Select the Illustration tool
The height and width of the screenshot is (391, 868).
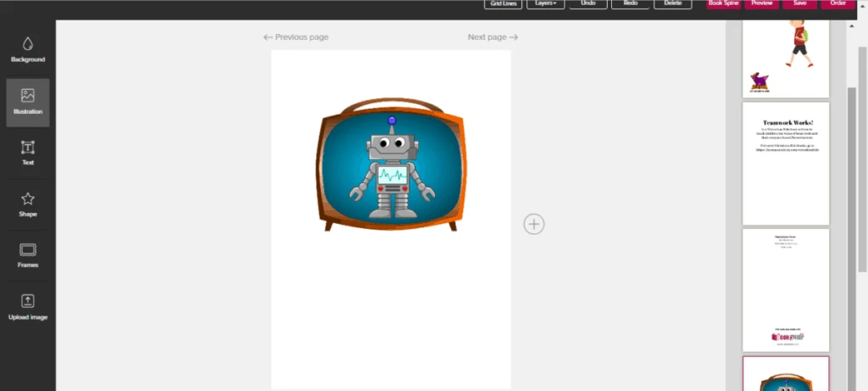[x=28, y=103]
